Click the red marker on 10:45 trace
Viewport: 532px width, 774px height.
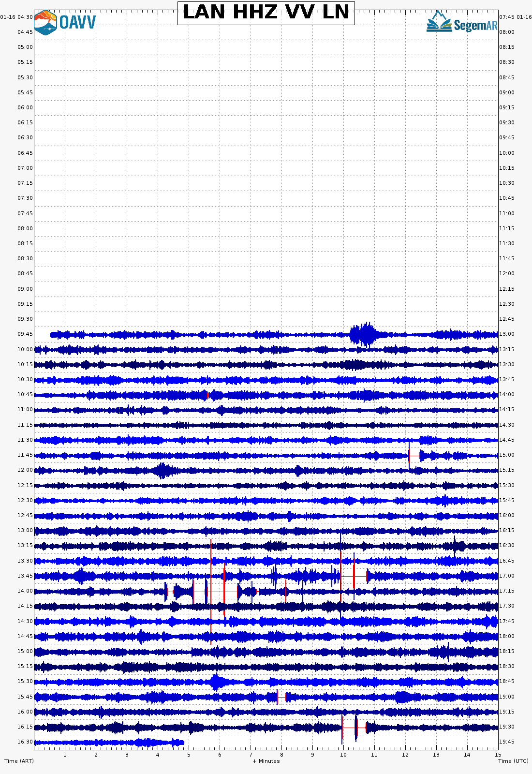[x=208, y=395]
